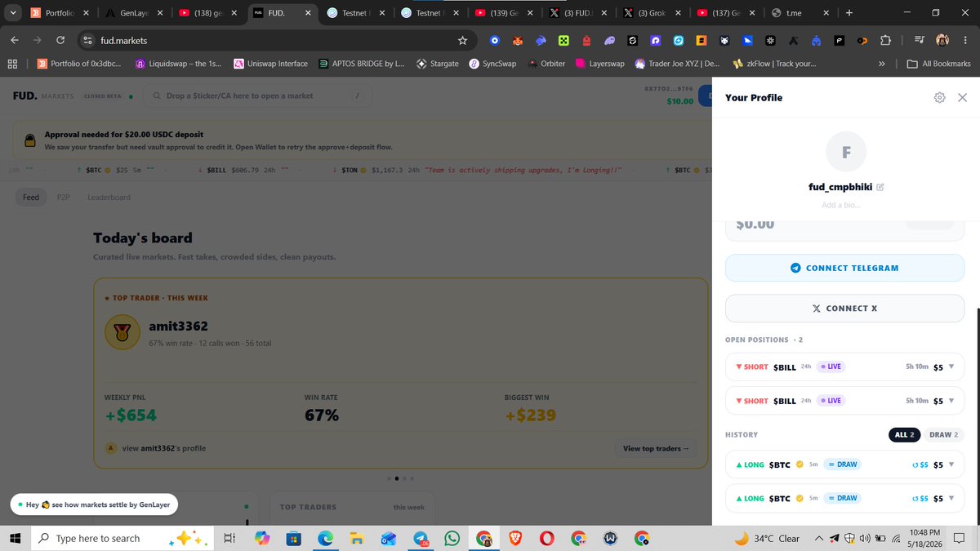Click the $BILL ticker item showing $606.79
The width and height of the screenshot is (980, 551).
tap(242, 170)
